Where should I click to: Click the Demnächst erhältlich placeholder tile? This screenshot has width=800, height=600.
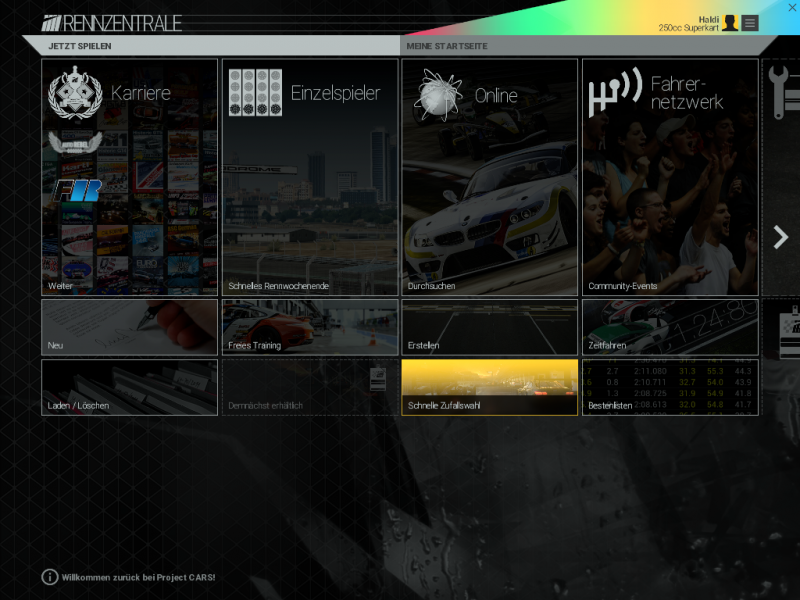pos(310,387)
